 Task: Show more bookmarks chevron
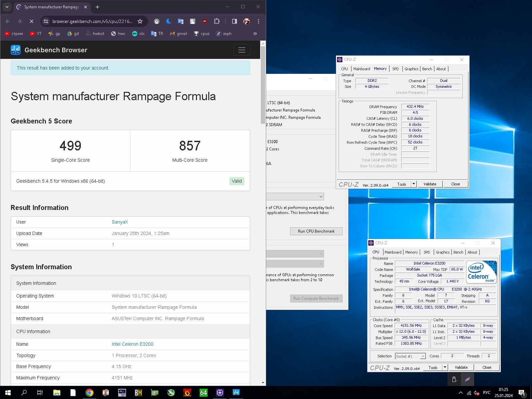(x=255, y=34)
